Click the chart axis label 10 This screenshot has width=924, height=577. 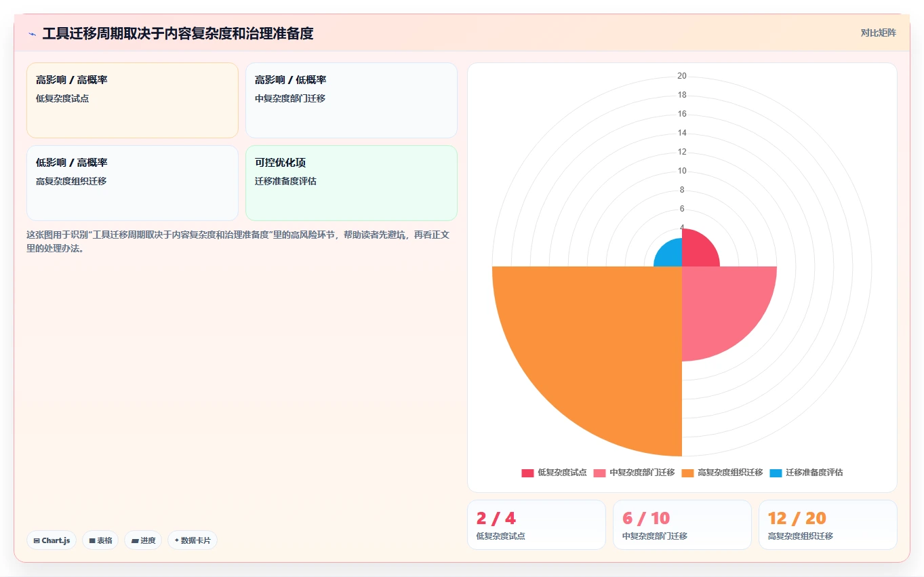[682, 171]
